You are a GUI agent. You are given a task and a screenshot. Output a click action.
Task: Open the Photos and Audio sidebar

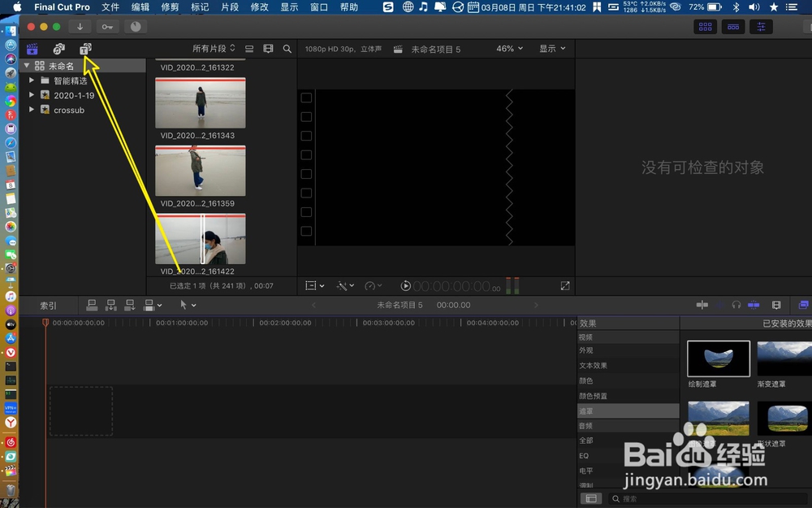[x=59, y=49]
